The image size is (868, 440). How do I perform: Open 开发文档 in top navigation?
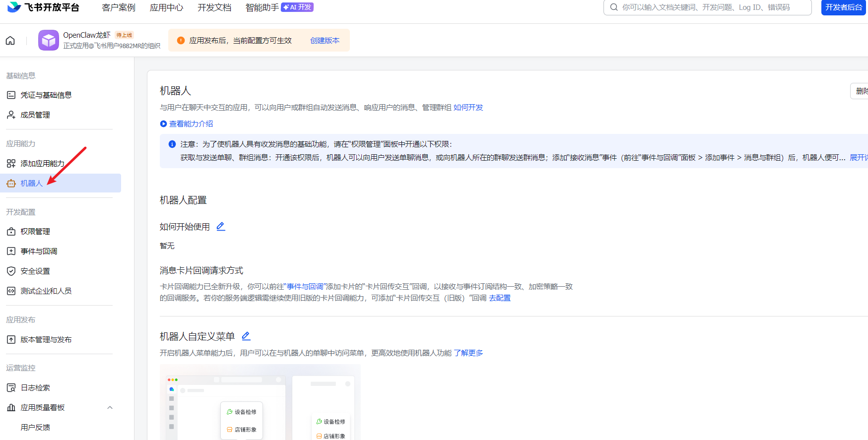(x=214, y=7)
